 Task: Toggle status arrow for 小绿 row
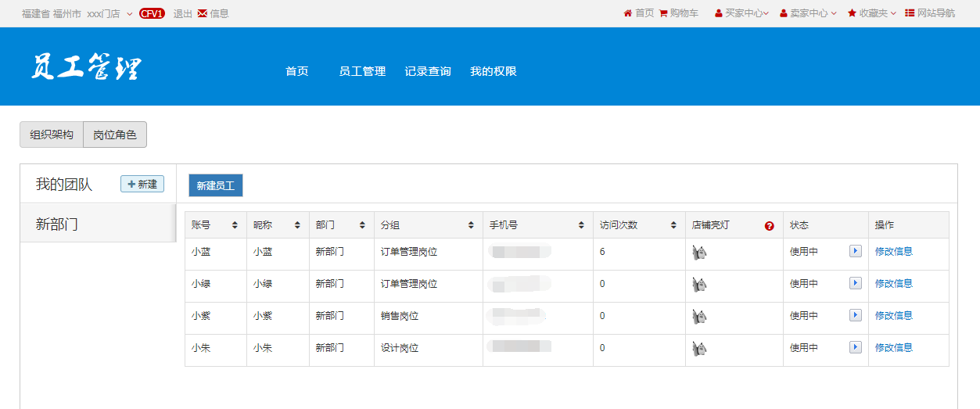coord(856,283)
